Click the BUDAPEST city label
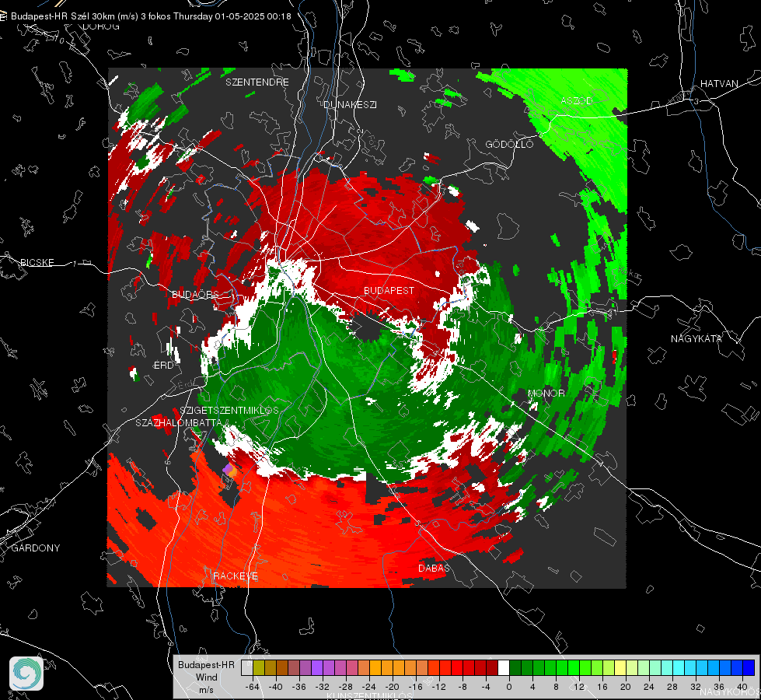The width and height of the screenshot is (761, 700). [389, 290]
